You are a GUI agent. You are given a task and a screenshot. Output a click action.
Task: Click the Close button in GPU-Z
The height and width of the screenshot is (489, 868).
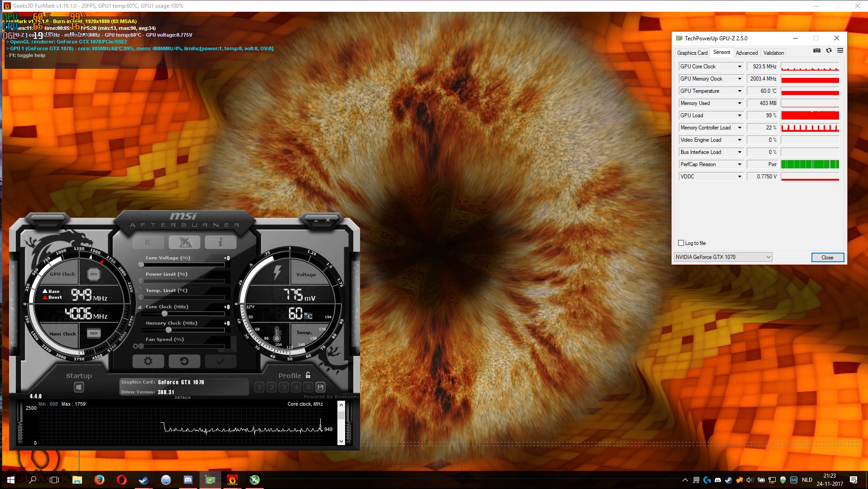tap(827, 257)
